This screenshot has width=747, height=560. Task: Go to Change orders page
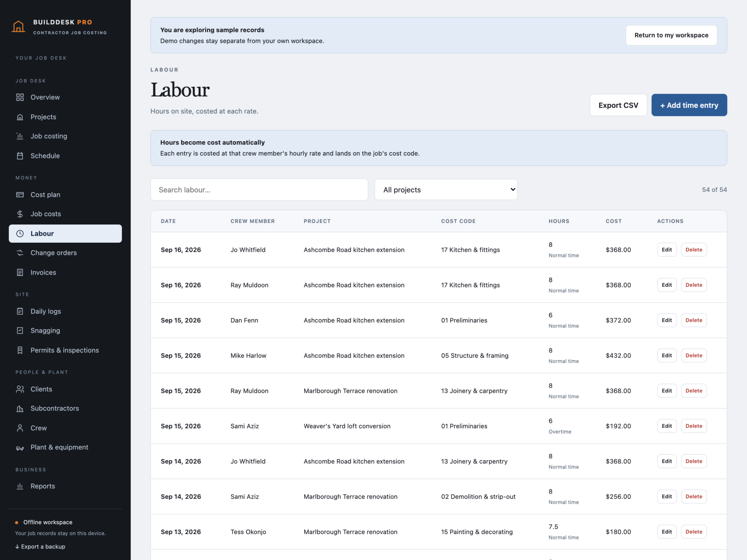[x=65, y=253]
